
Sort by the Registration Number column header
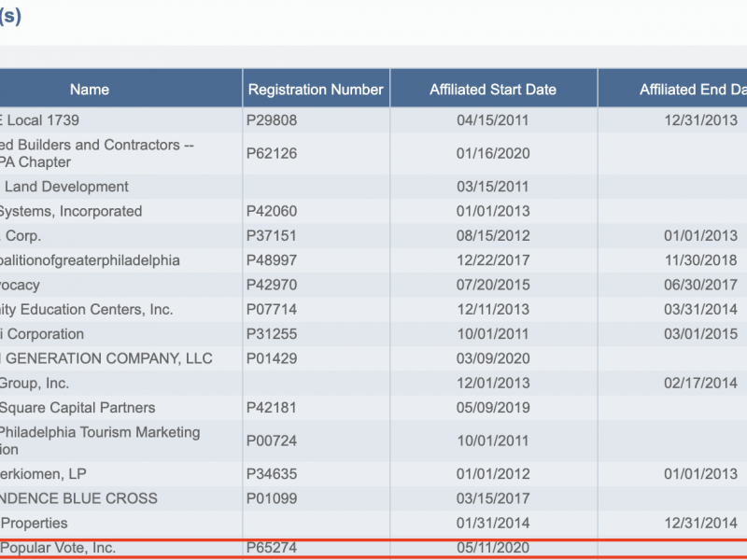pos(316,90)
